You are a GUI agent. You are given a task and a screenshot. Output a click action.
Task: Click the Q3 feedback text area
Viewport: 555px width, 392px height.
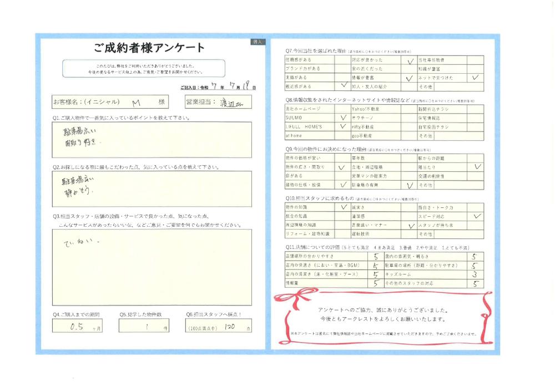pyautogui.click(x=152, y=267)
